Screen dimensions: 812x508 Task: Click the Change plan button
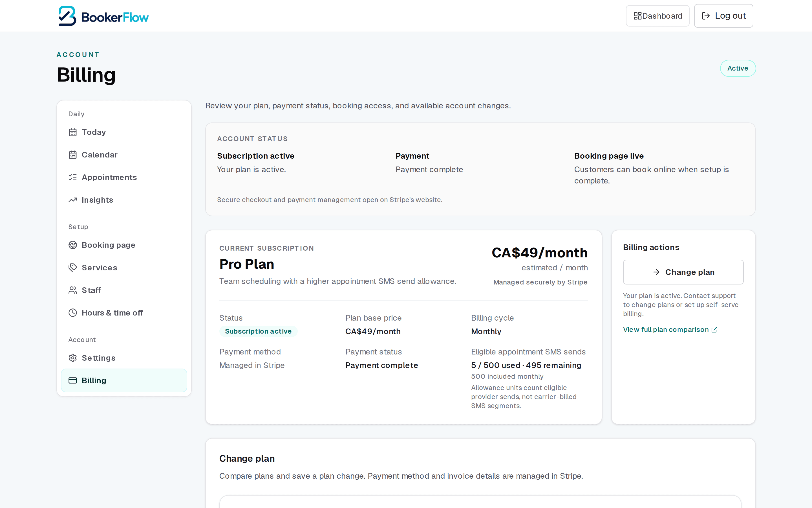683,272
